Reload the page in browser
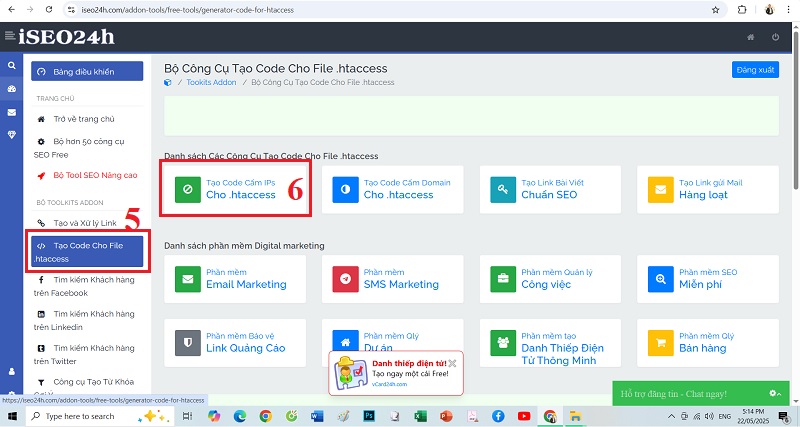800x427 pixels. (49, 10)
